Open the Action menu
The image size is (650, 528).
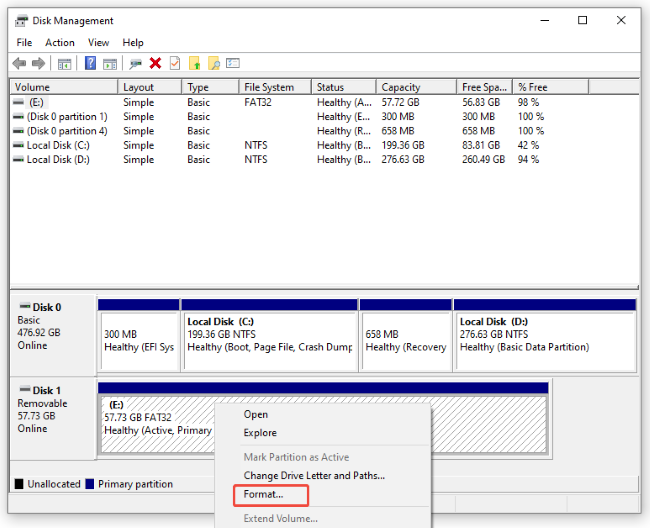60,43
